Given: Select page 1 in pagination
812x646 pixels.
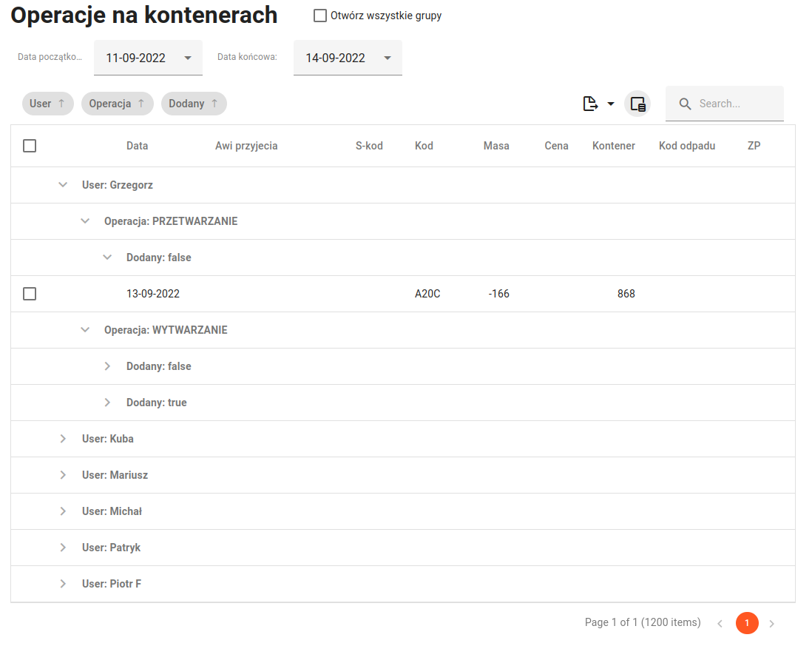Looking at the screenshot, I should 747,623.
